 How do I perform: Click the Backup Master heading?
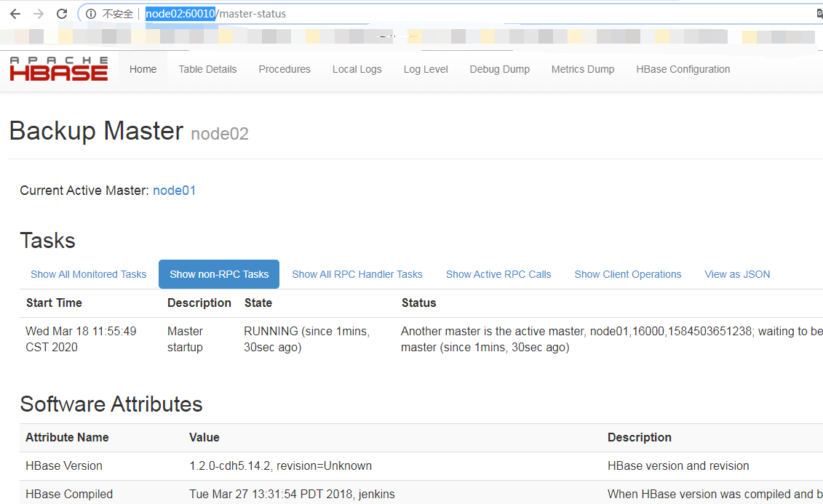click(x=96, y=131)
